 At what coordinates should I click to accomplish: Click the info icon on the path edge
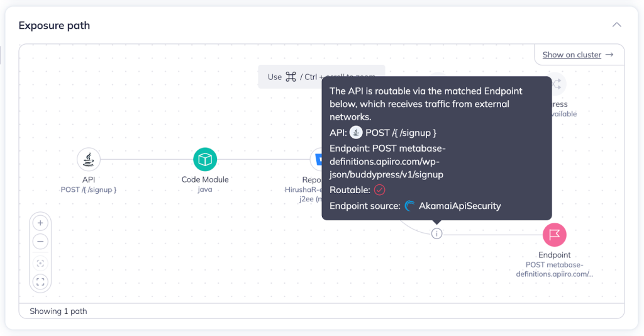point(436,233)
